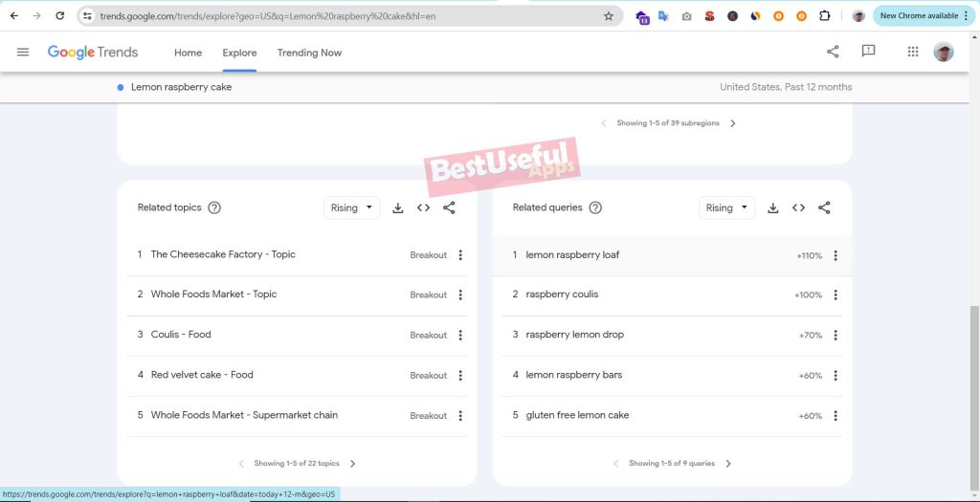Image resolution: width=980 pixels, height=502 pixels.
Task: Open more options for lemon raspberry loaf
Action: click(835, 255)
